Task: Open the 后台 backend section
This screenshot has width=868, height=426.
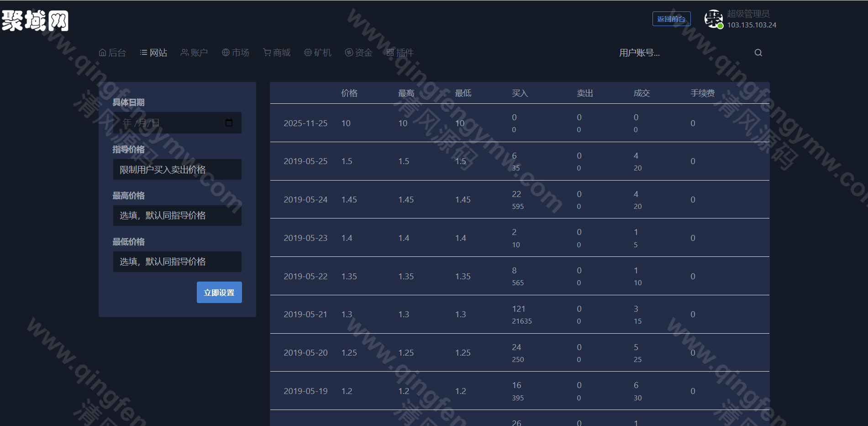Action: [112, 52]
